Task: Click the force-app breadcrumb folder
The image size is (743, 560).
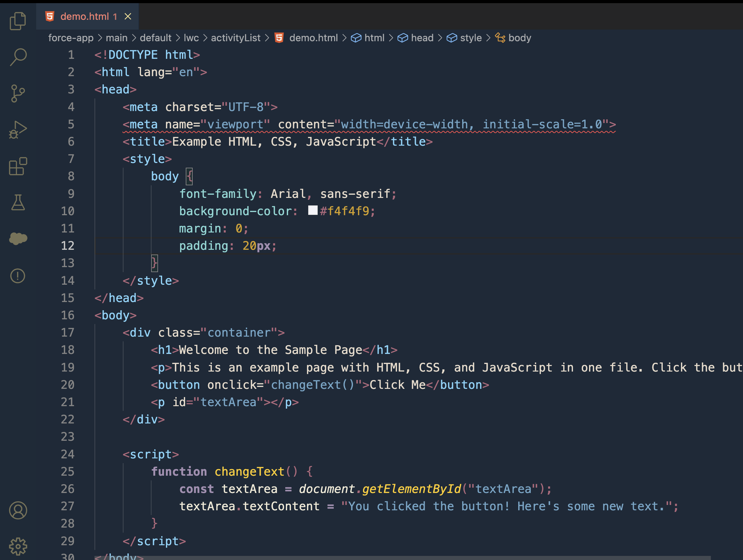Action: coord(71,38)
